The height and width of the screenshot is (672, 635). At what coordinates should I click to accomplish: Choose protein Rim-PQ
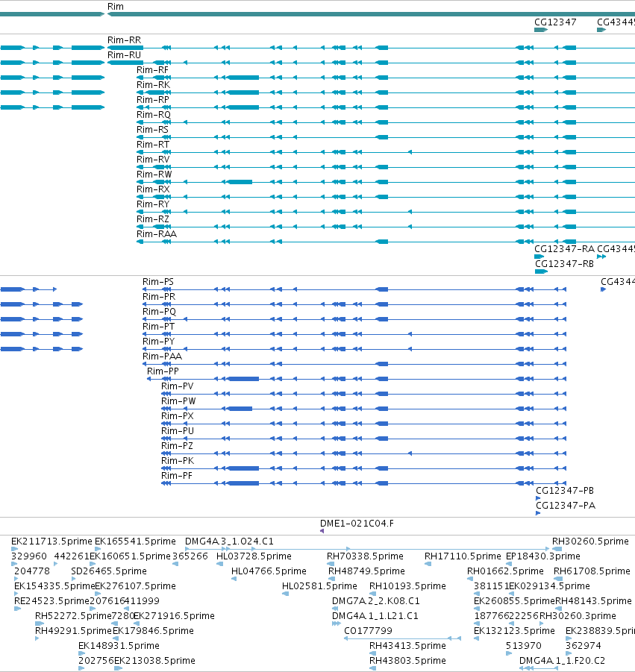[159, 312]
